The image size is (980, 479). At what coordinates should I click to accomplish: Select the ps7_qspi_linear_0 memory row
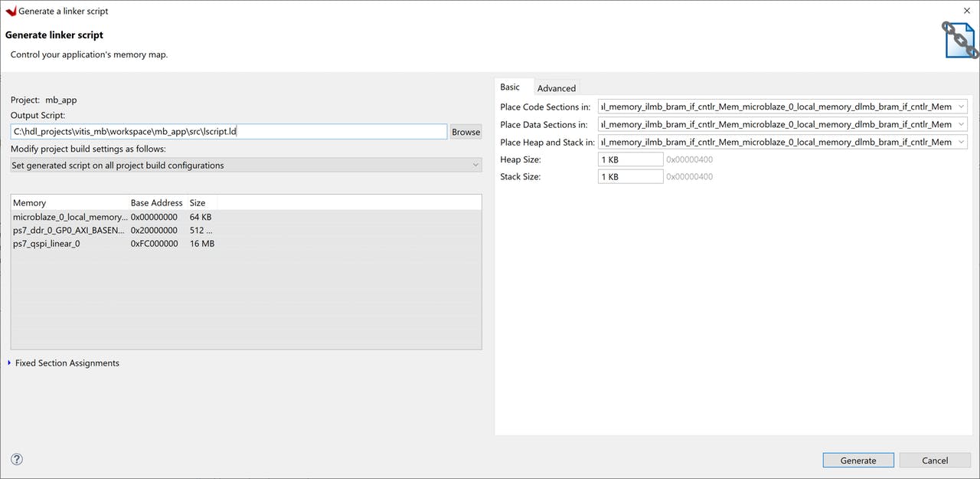click(x=47, y=244)
